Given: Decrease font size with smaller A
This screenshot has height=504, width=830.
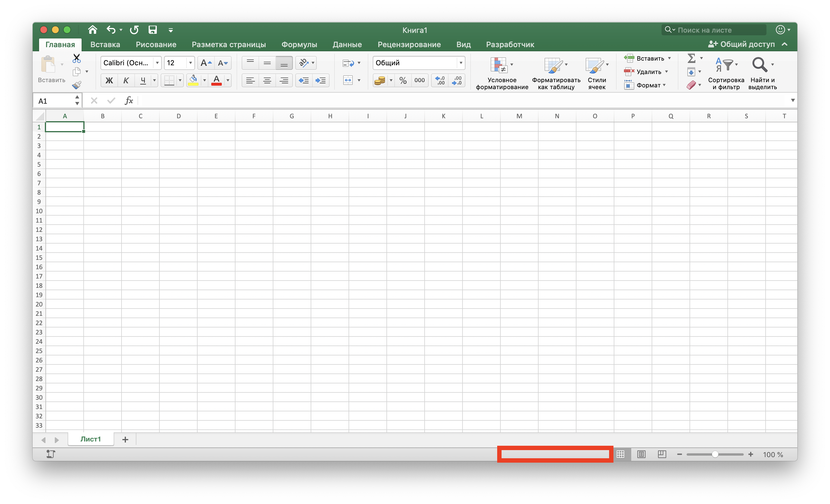Looking at the screenshot, I should pos(223,63).
